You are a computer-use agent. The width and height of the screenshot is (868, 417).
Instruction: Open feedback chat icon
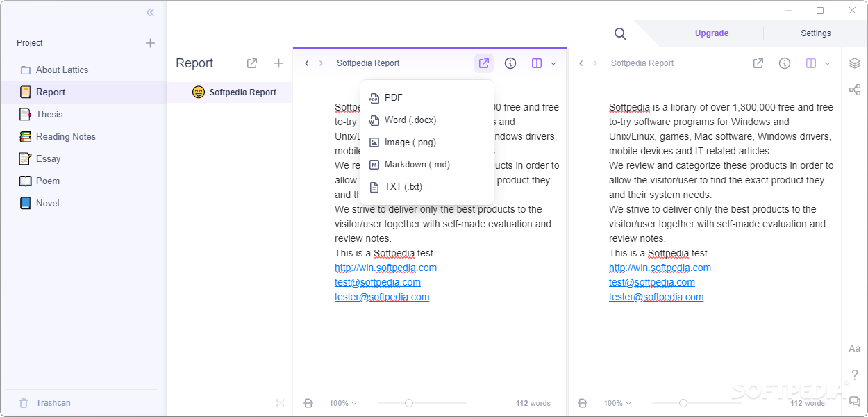click(855, 400)
